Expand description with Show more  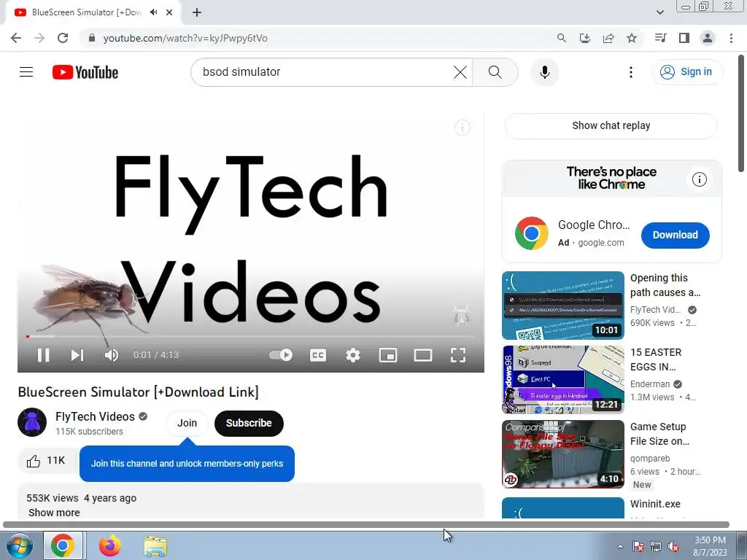pyautogui.click(x=54, y=513)
